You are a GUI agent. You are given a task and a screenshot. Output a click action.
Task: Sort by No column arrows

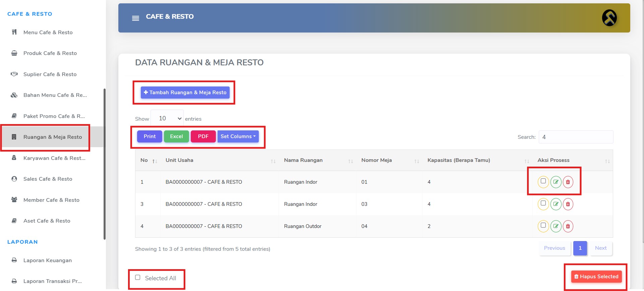[x=155, y=161]
